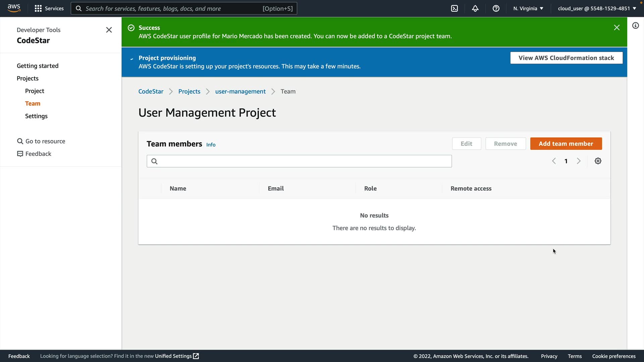
Task: Open the Services grid menu
Action: click(49, 8)
